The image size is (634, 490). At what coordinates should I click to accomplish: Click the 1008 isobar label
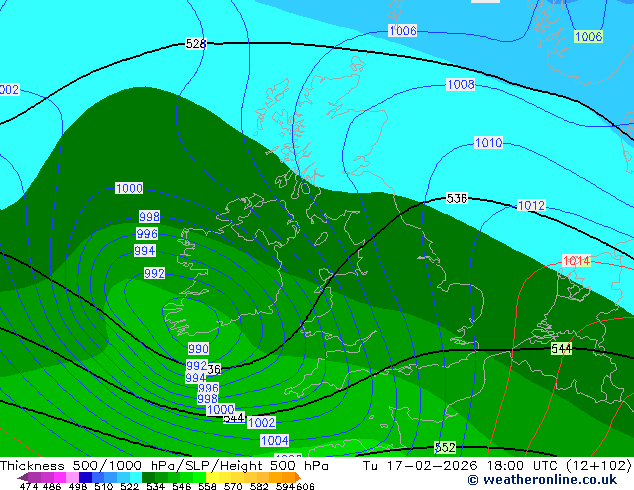[x=461, y=84]
